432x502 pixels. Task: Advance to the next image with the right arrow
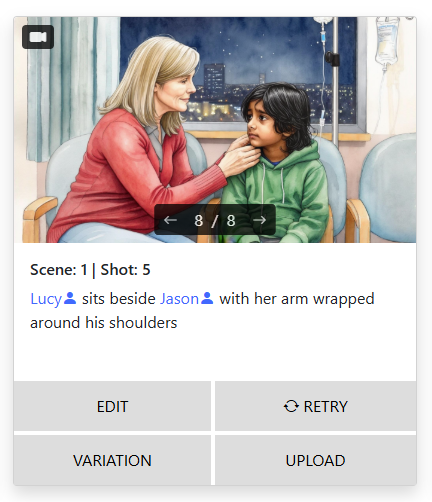pyautogui.click(x=259, y=220)
